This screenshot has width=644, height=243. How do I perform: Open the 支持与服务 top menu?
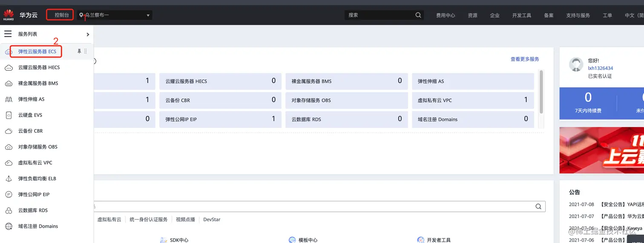click(x=578, y=15)
